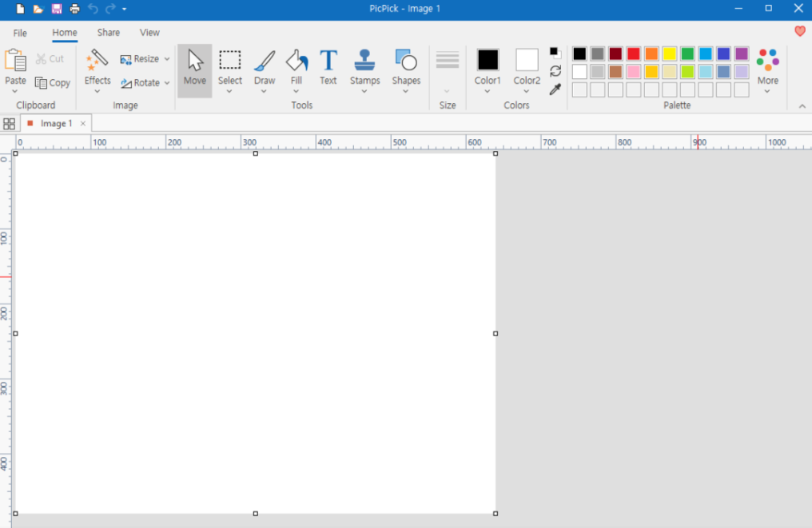Click the Resize image button
The width and height of the screenshot is (812, 528).
pyautogui.click(x=140, y=59)
